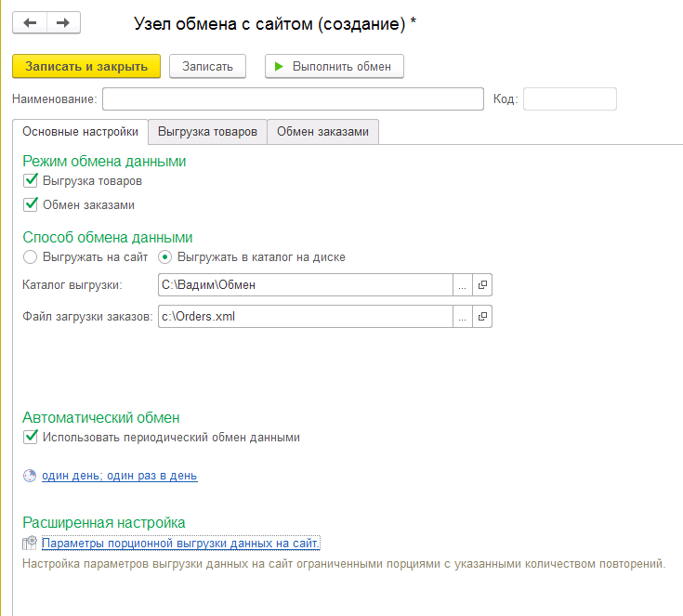Switch to the Выгрузка товаров tab
The width and height of the screenshot is (683, 616).
[207, 132]
